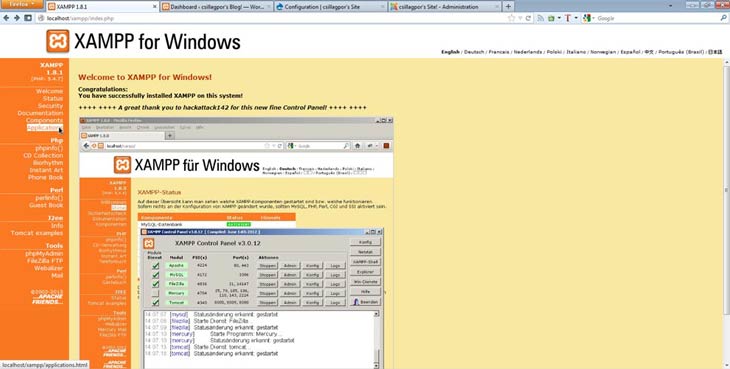Open the Status sidebar link
Screen dimensions: 730x369
pyautogui.click(x=53, y=99)
